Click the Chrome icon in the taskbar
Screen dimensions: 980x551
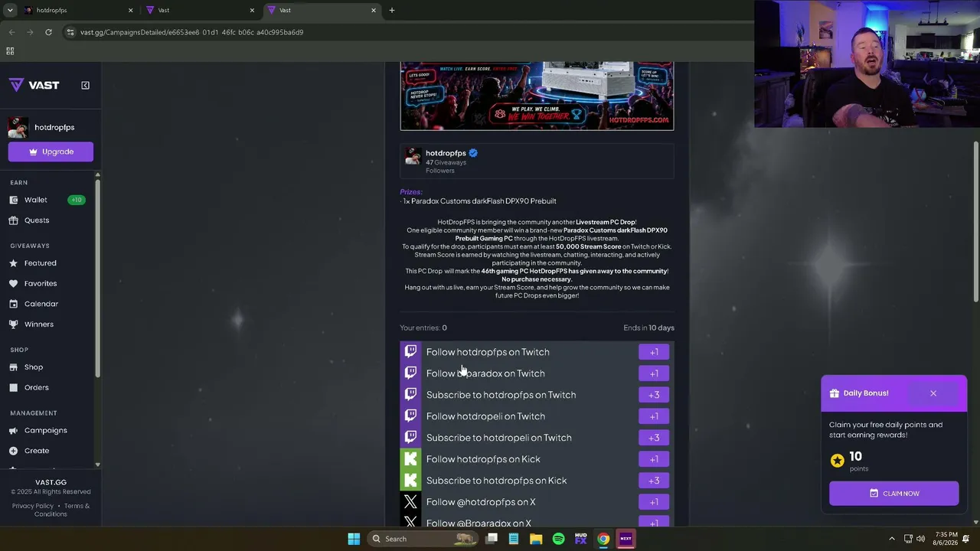coord(603,539)
